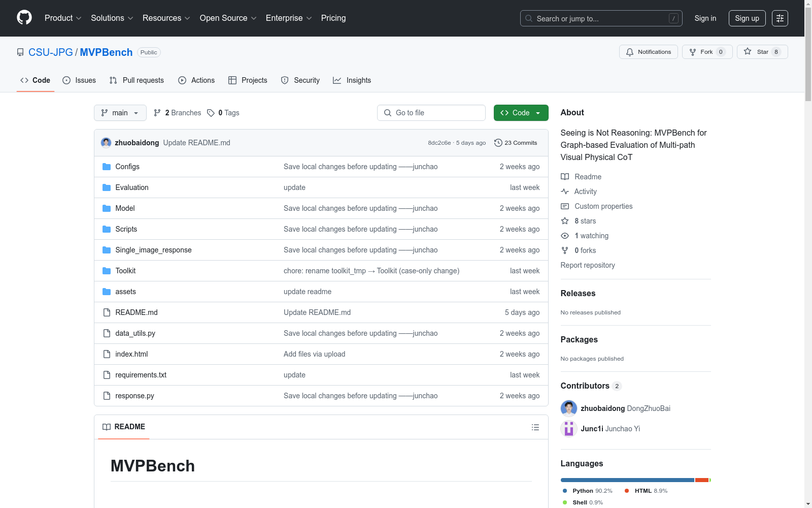This screenshot has width=812, height=508.
Task: Expand the green Code dropdown button
Action: (521, 113)
